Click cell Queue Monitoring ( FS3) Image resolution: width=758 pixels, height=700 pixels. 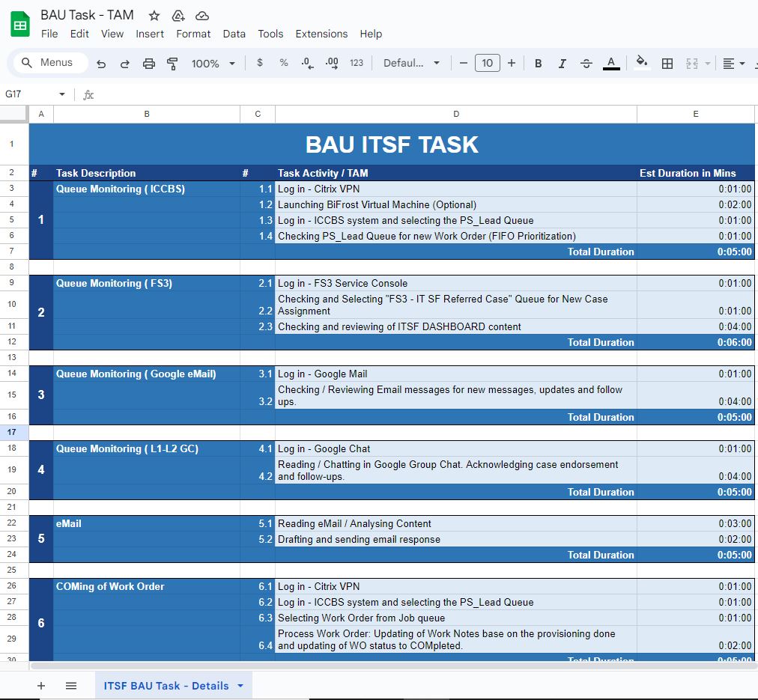point(147,283)
